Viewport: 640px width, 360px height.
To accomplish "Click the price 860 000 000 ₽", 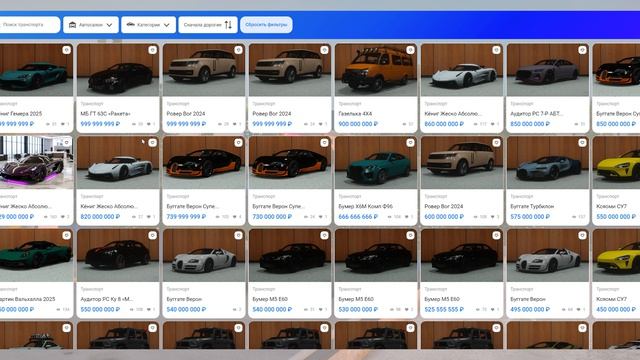I will (x=444, y=124).
